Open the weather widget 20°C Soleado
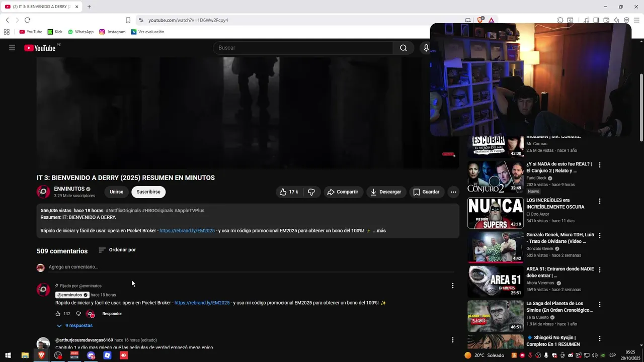Viewport: 644px width, 362px height. [483, 355]
